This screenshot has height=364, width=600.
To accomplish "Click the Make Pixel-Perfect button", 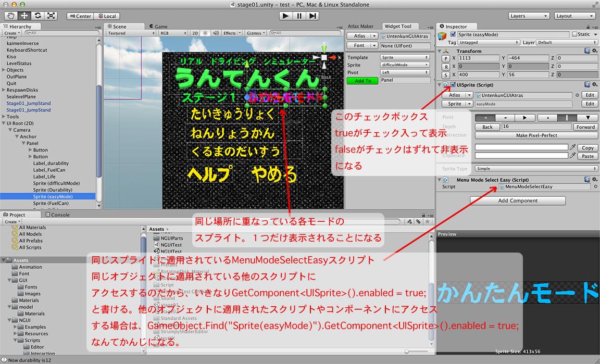I will pyautogui.click(x=536, y=135).
